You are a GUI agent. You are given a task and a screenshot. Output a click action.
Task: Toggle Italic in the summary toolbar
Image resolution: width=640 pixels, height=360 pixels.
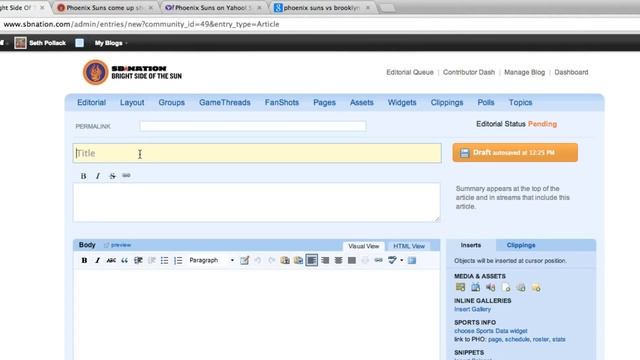pyautogui.click(x=98, y=176)
